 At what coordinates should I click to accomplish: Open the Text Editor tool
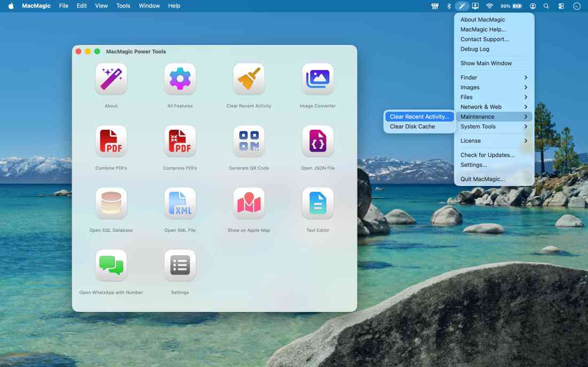coord(318,203)
